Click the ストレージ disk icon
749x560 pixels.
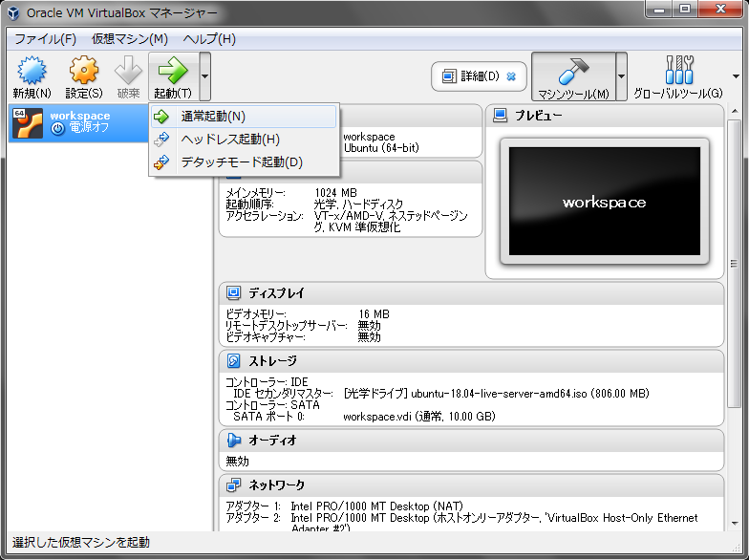click(233, 361)
